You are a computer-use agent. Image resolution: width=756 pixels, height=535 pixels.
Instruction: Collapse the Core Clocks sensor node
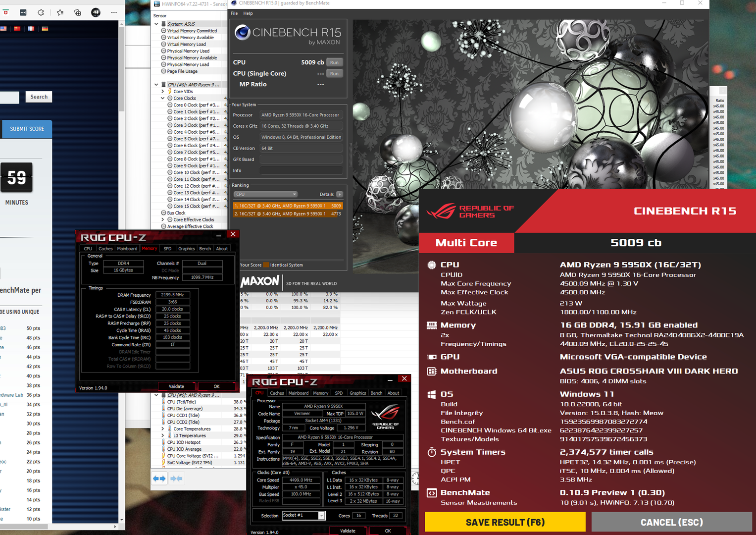click(x=162, y=98)
